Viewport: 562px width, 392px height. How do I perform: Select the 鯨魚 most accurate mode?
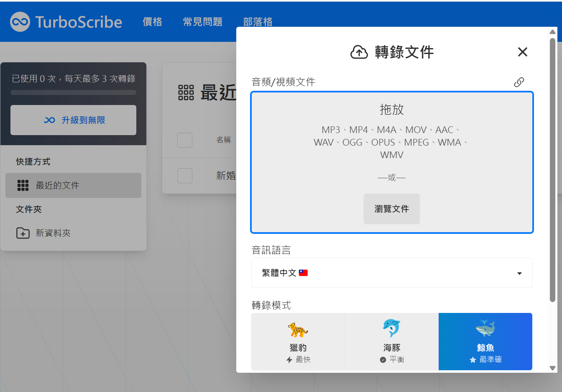tap(485, 341)
